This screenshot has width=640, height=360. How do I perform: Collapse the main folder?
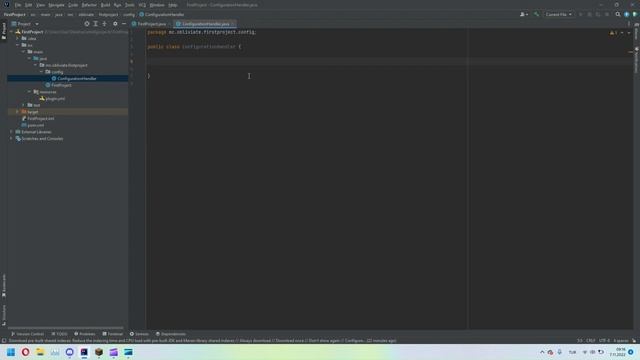pyautogui.click(x=23, y=52)
